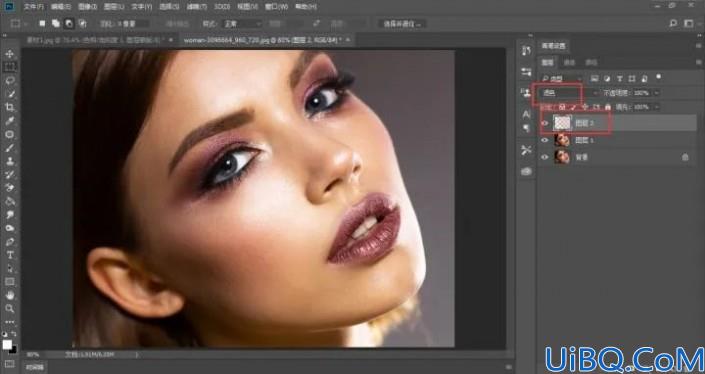The height and width of the screenshot is (374, 705).
Task: Open the 图像(I) menu
Action: [x=87, y=7]
